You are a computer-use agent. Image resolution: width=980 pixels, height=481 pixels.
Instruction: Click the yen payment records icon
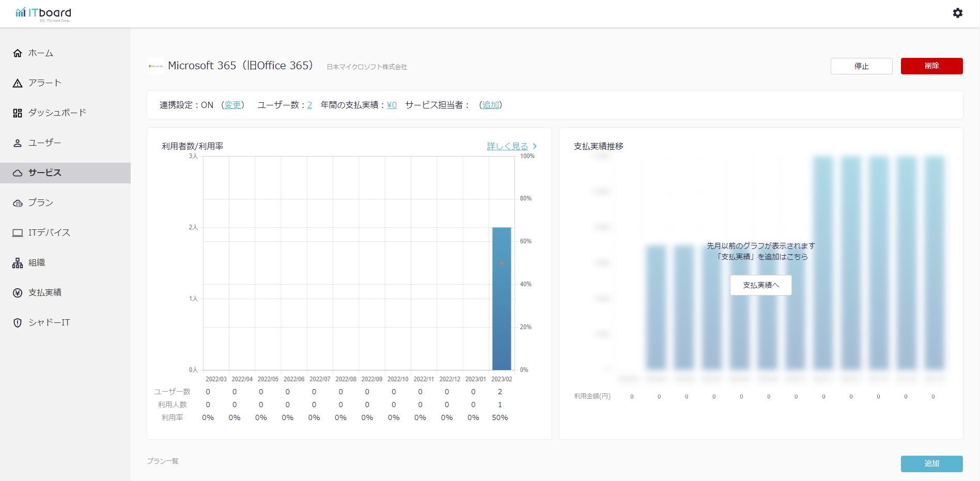18,293
